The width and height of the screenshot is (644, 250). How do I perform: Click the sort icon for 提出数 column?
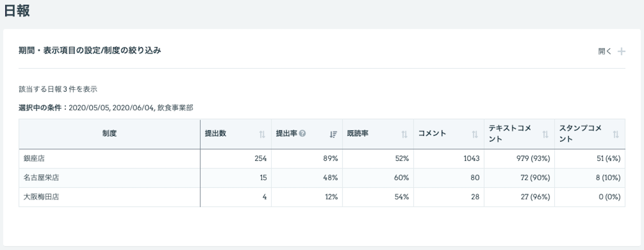(262, 134)
